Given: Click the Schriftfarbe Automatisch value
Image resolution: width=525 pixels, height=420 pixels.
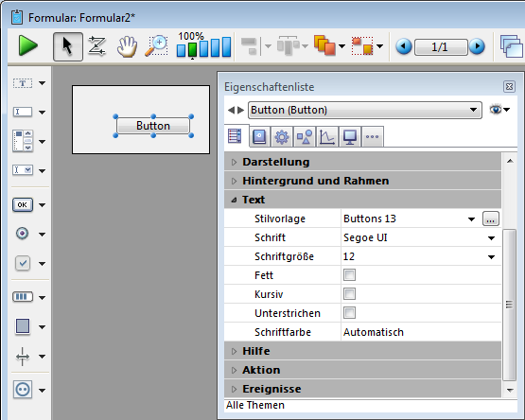Looking at the screenshot, I should tap(374, 332).
